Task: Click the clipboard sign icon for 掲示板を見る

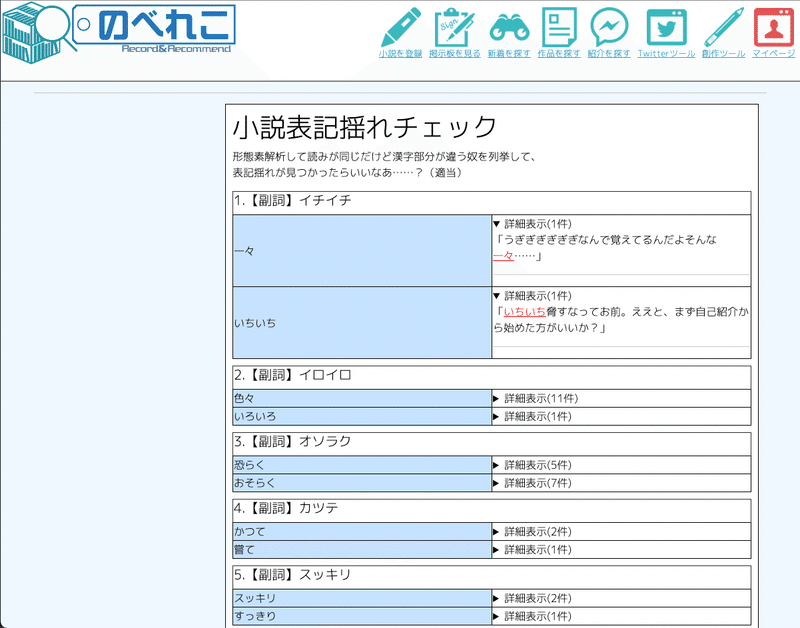Action: pyautogui.click(x=454, y=27)
